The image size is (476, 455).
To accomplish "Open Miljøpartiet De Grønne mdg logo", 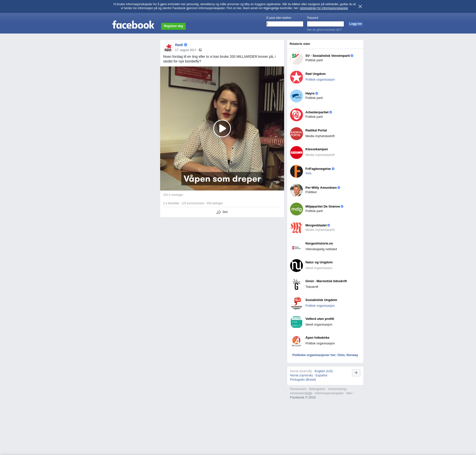I will [297, 209].
